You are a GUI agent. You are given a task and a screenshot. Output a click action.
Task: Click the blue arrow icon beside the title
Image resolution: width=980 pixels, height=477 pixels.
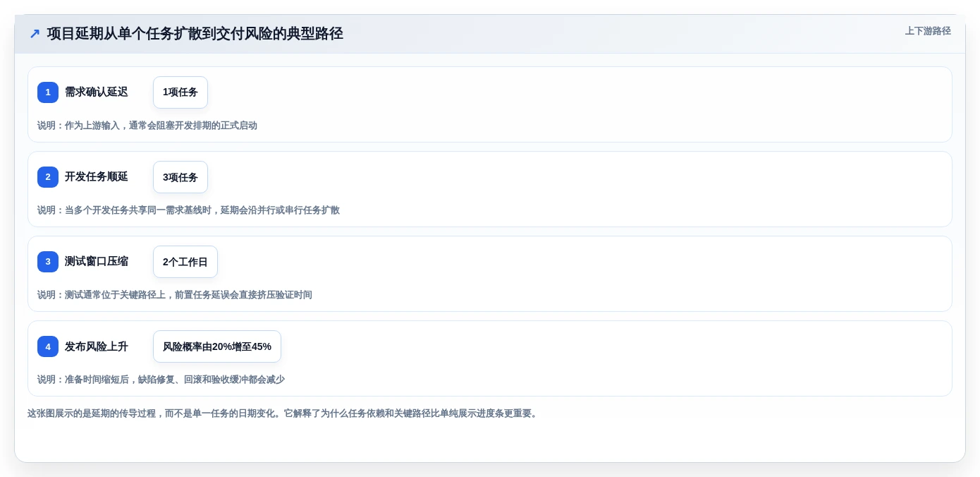35,34
